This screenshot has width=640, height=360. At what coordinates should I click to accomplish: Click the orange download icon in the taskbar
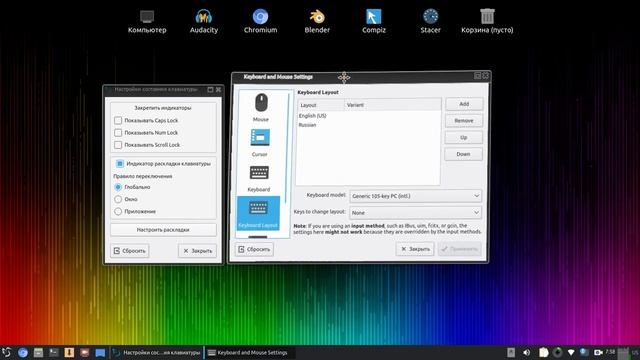[x=69, y=353]
